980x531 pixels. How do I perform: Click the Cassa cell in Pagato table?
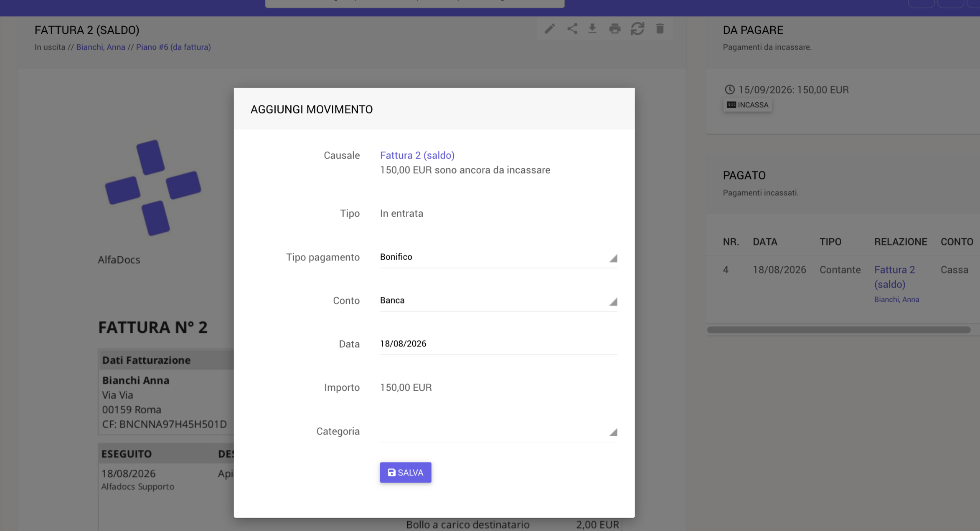(x=954, y=270)
